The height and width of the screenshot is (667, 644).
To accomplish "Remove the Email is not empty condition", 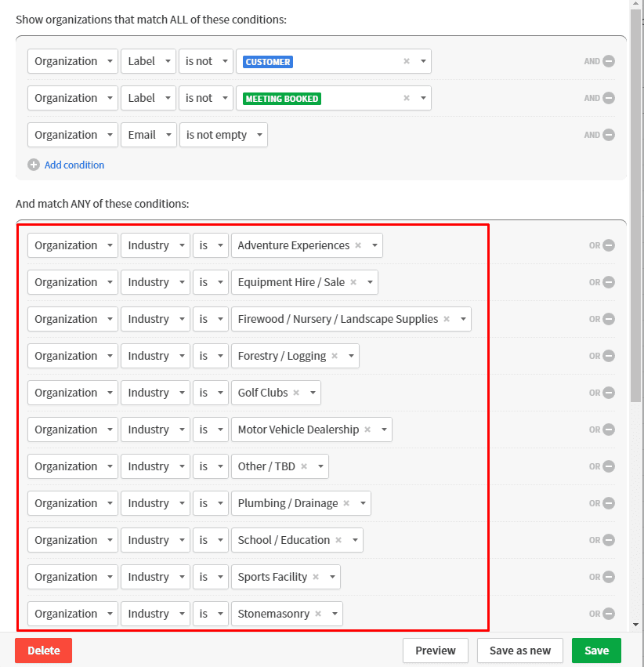I will click(609, 135).
